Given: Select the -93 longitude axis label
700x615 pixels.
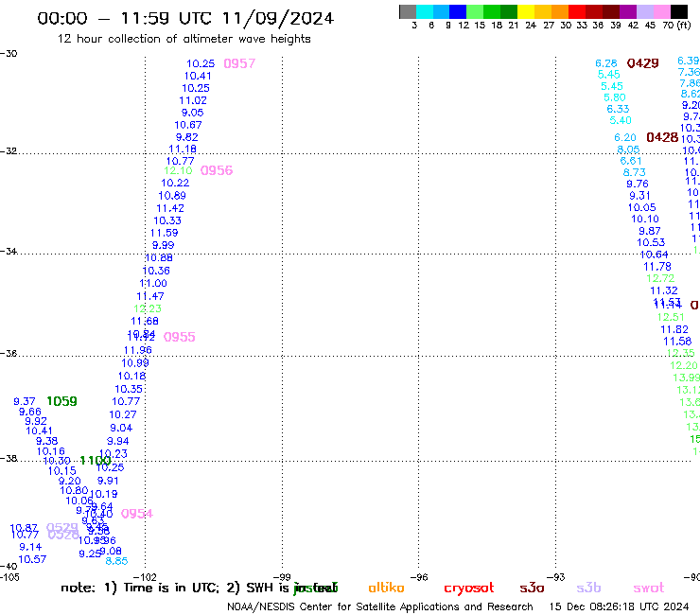Looking at the screenshot, I should pos(555,577).
